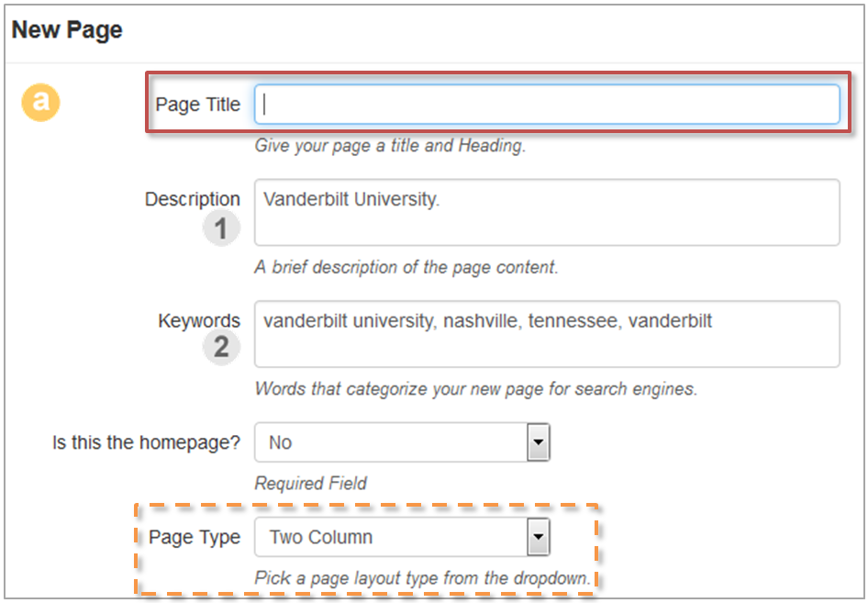This screenshot has width=868, height=603.
Task: Open the 'Two Column' page type combo box
Action: tap(391, 538)
